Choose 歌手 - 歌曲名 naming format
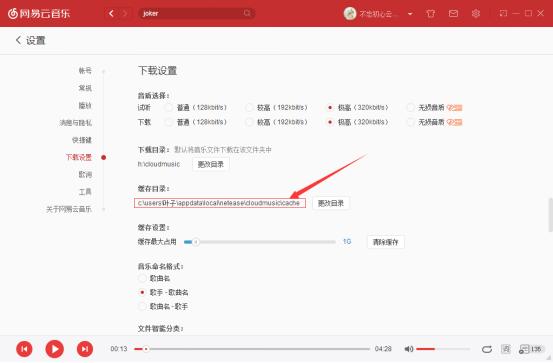This screenshot has height=363, width=553. 142,292
